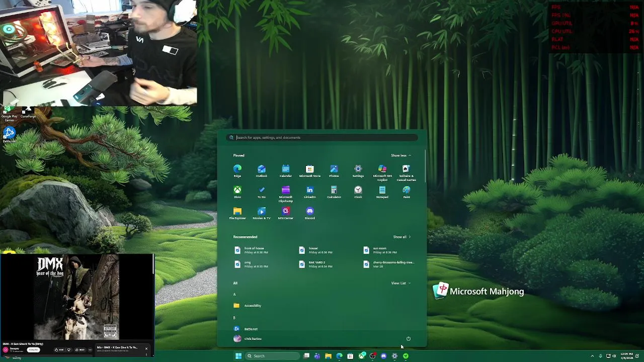Click the taskbar Search box
The width and height of the screenshot is (644, 362).
[x=272, y=356]
